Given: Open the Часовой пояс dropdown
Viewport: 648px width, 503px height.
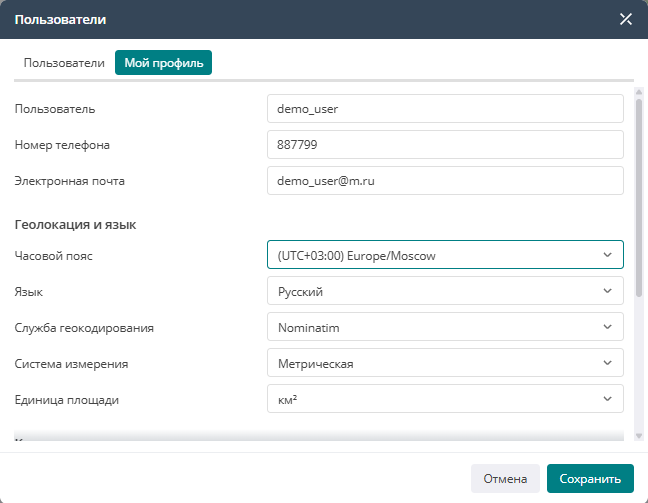Looking at the screenshot, I should point(445,255).
